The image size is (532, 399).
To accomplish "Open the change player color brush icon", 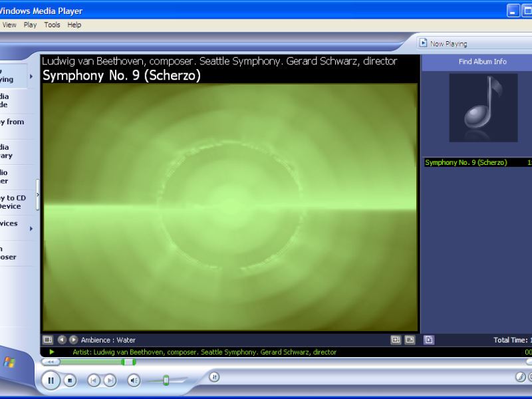I will 521,377.
